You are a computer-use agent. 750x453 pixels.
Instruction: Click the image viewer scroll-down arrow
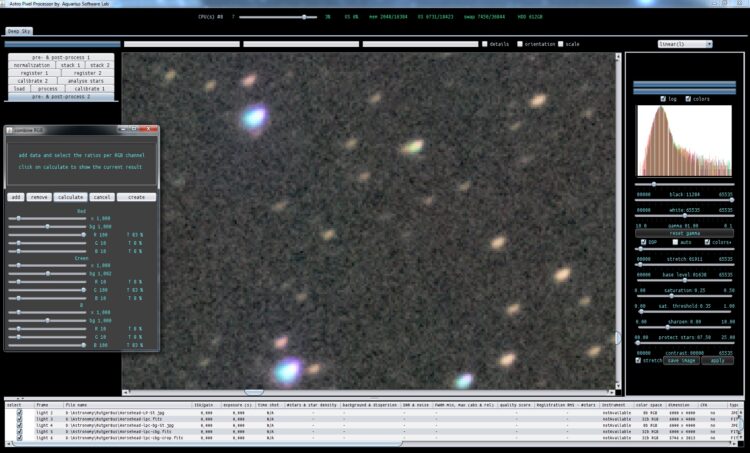pyautogui.click(x=618, y=386)
